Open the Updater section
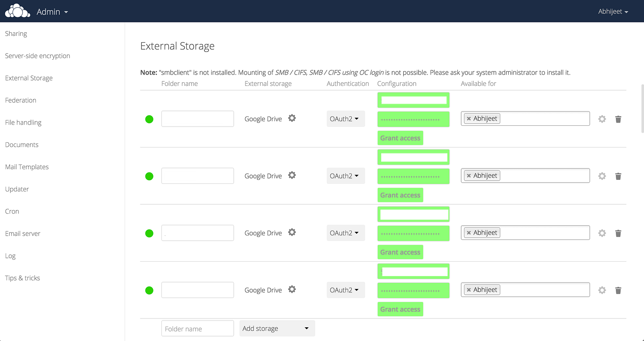 click(x=17, y=189)
